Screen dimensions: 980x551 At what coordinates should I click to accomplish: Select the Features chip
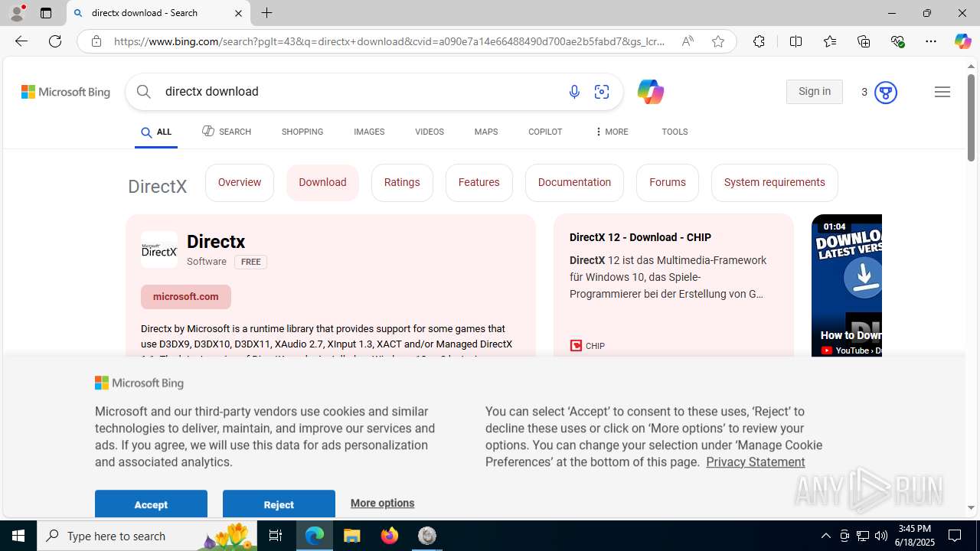(x=479, y=183)
